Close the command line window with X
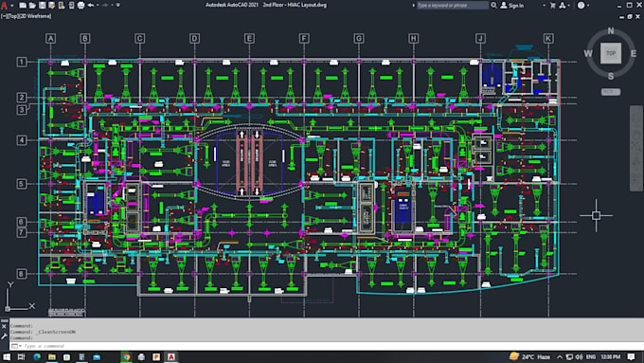Image resolution: width=644 pixels, height=363 pixels. tap(4, 326)
